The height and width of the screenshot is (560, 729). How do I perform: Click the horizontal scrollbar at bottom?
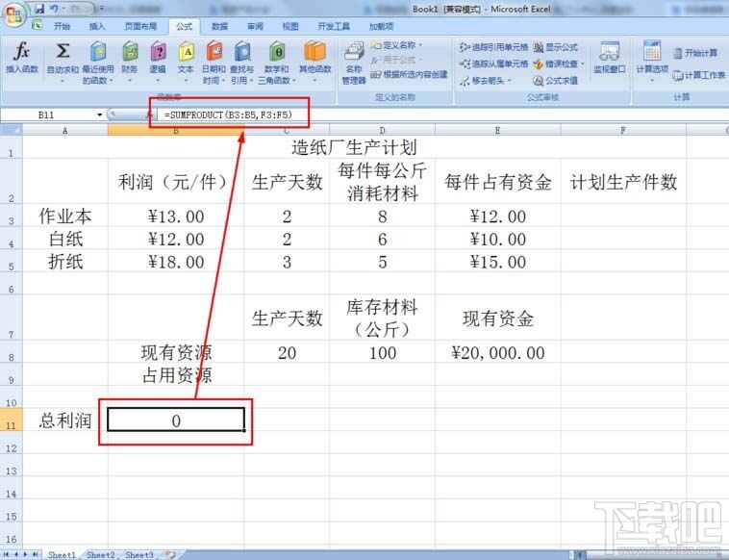coord(651,554)
